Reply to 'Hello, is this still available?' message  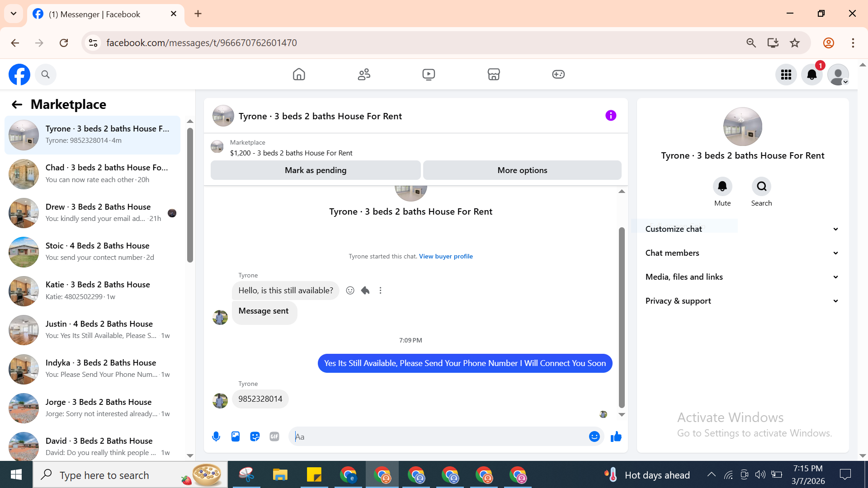(365, 291)
